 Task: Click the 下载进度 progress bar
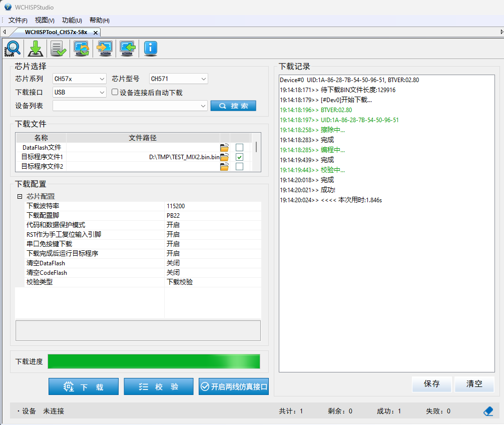click(155, 361)
